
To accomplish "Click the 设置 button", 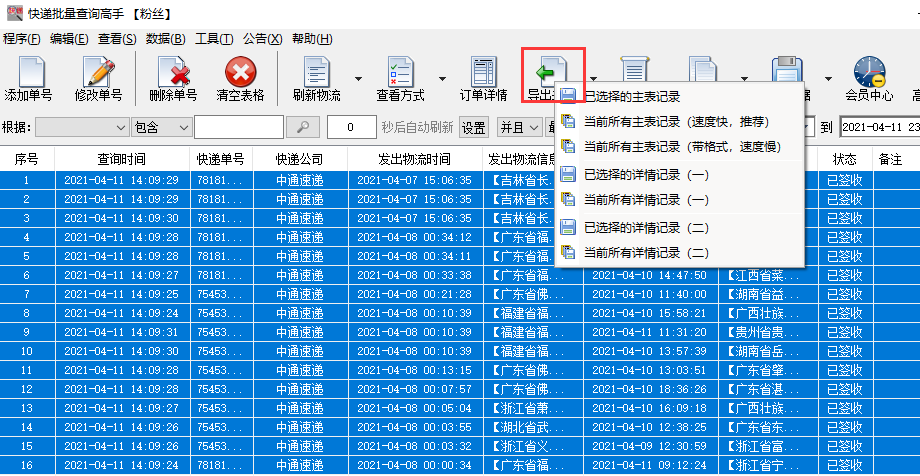I will point(473,127).
